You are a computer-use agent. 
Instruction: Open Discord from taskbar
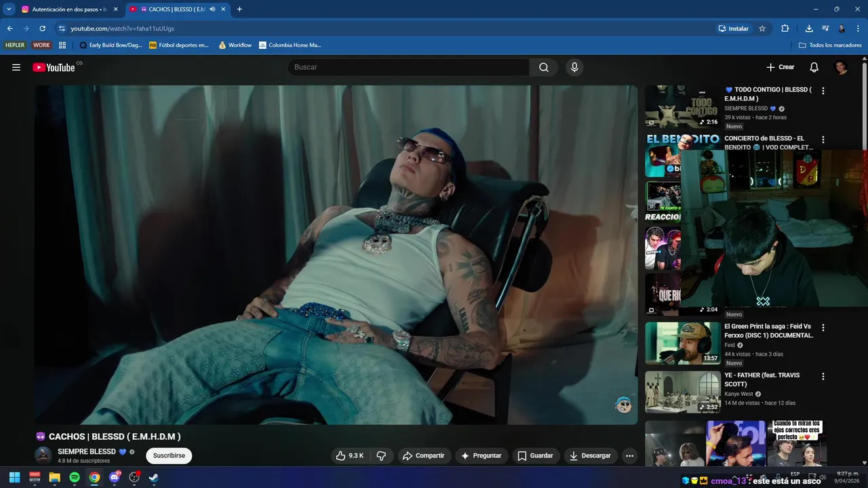[x=114, y=477]
